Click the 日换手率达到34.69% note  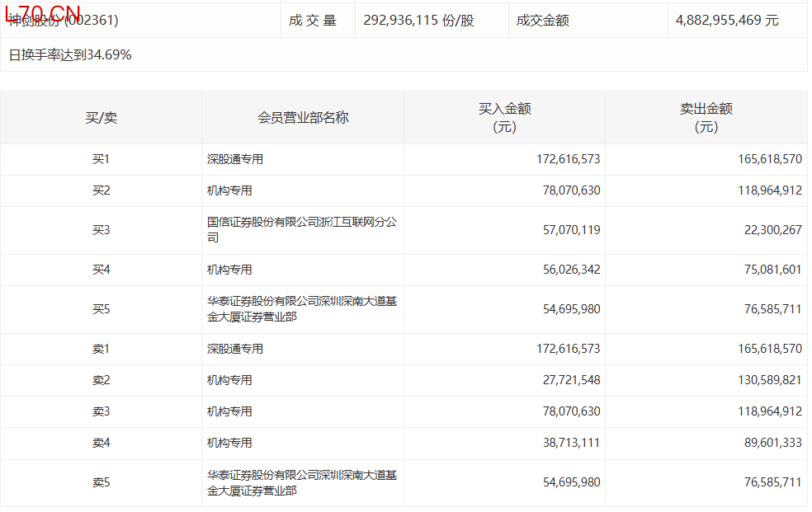[70, 55]
